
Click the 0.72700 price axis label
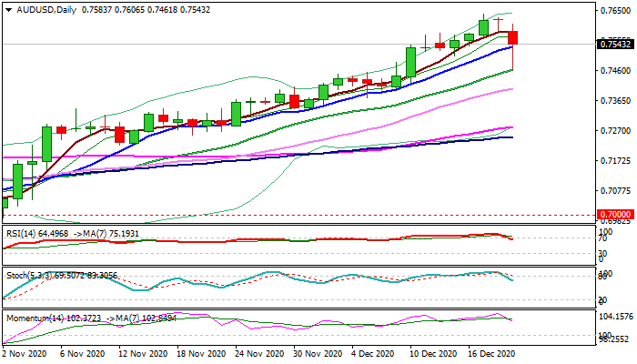[x=614, y=131]
